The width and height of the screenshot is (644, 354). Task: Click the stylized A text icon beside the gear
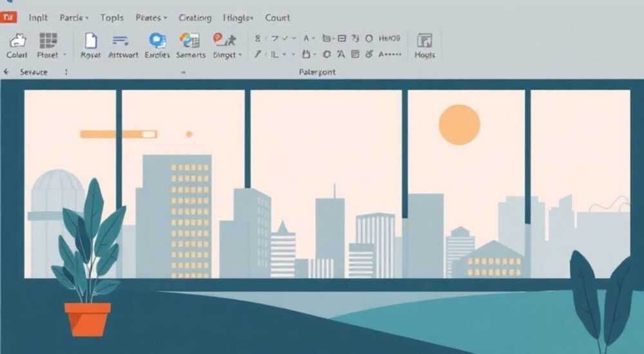(341, 54)
